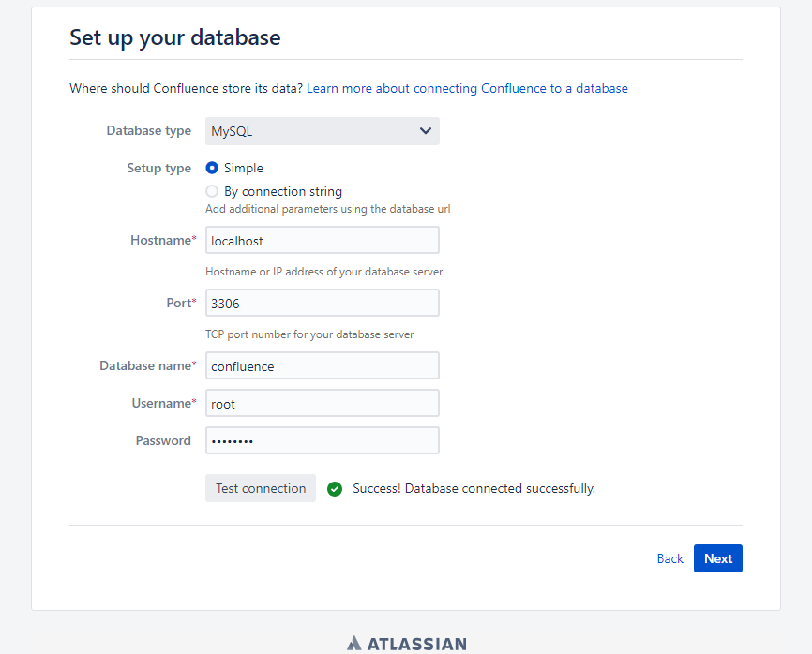Select the Simple setup type radio
The image size is (812, 654).
[212, 168]
